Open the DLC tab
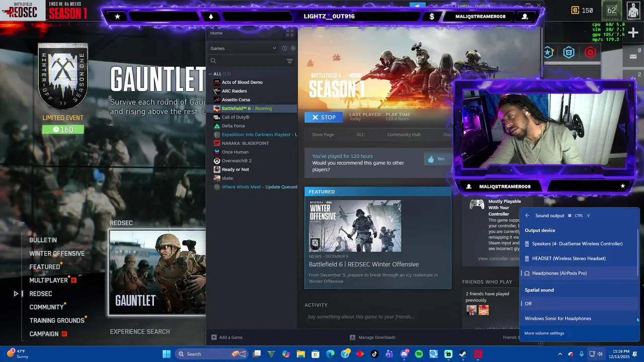Viewport: 644px width, 362px height. [x=360, y=135]
